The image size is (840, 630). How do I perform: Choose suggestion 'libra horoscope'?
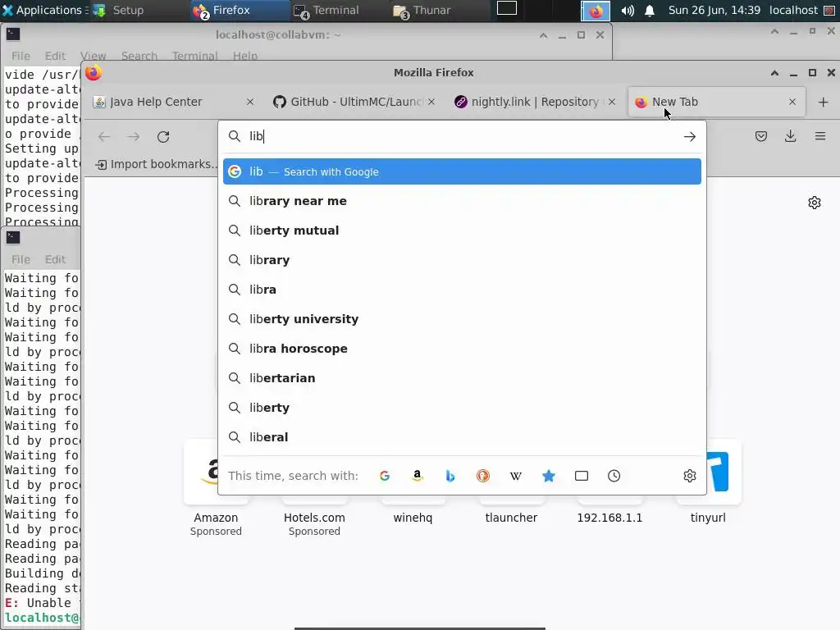462,348
